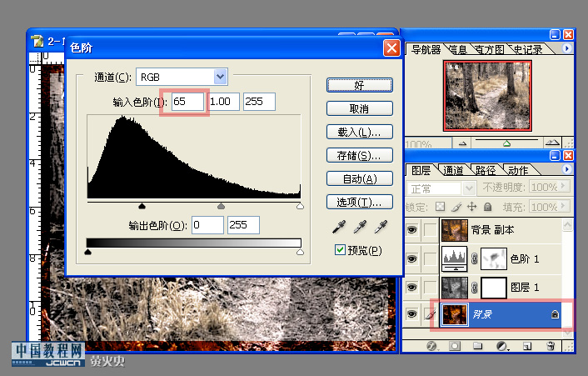Click the add layer style icon

431,346
